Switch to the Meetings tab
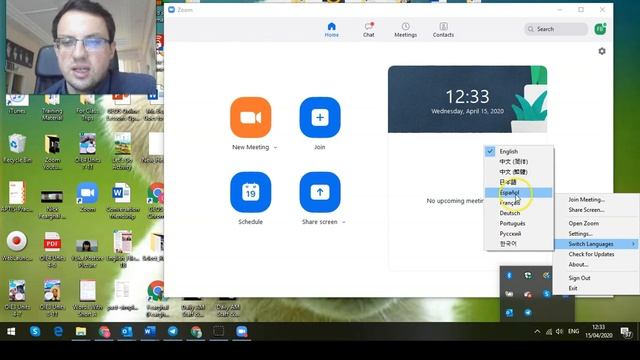 pyautogui.click(x=405, y=30)
